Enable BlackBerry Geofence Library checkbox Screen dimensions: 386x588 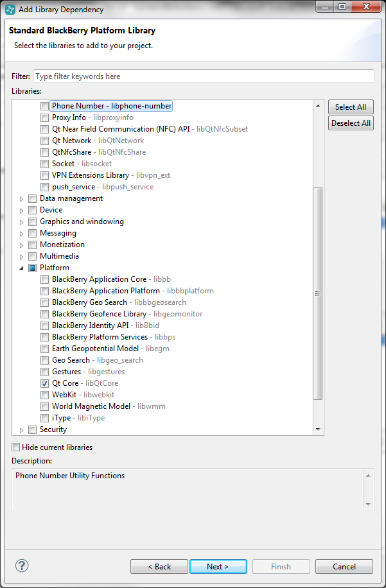(45, 314)
